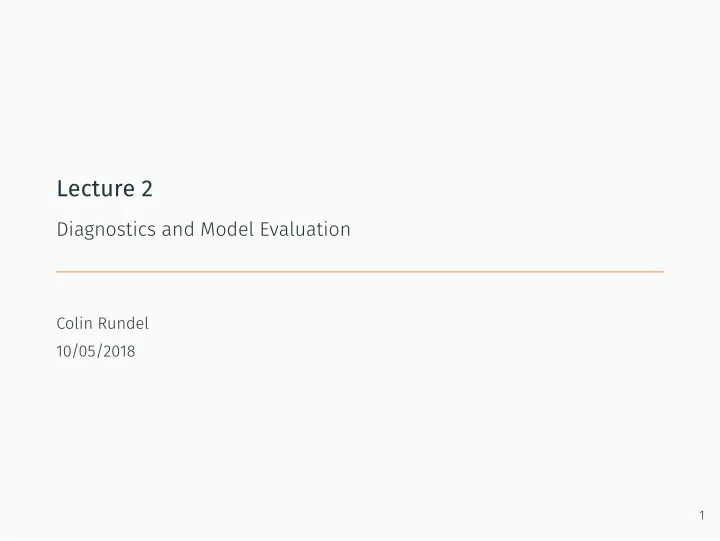Click the letter "C" starting the author name
The height and width of the screenshot is (541, 720).
pos(62,323)
